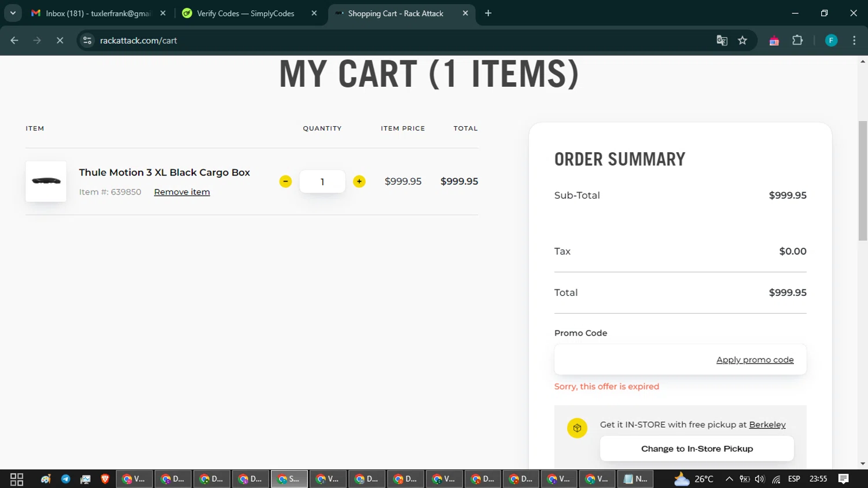This screenshot has width=868, height=488.
Task: Close the Gmail Inbox tab
Action: pos(163,13)
